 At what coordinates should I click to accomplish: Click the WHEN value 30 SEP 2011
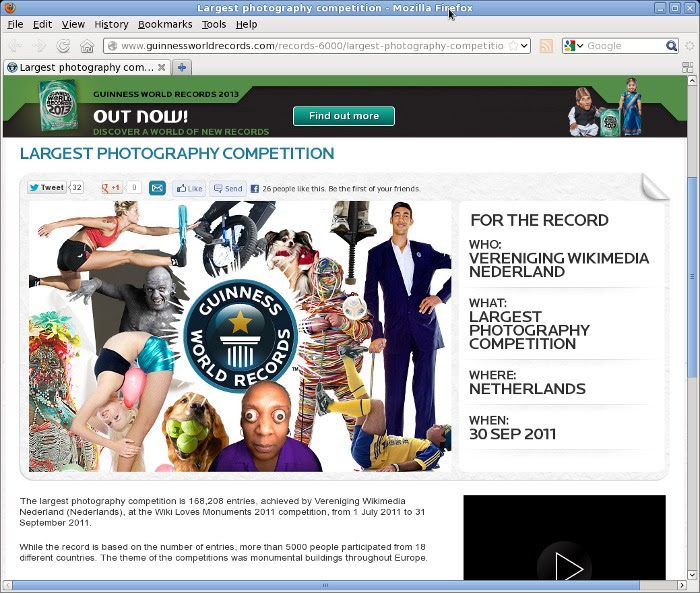(512, 434)
